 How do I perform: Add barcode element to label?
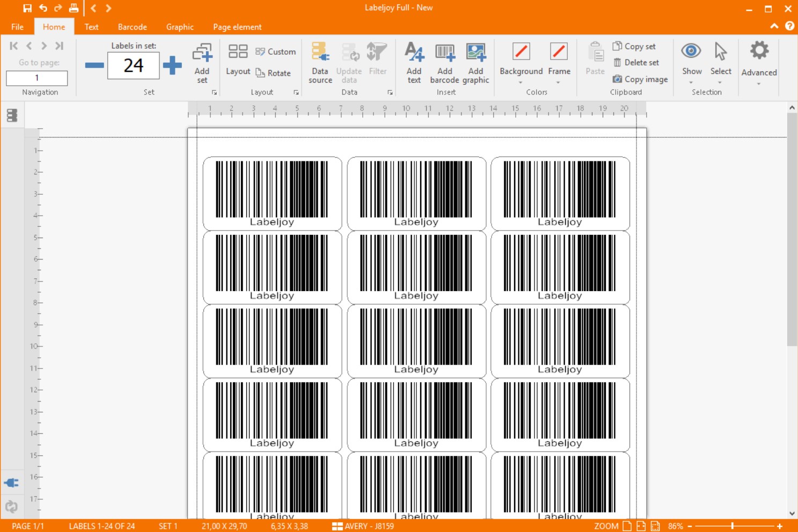(444, 63)
